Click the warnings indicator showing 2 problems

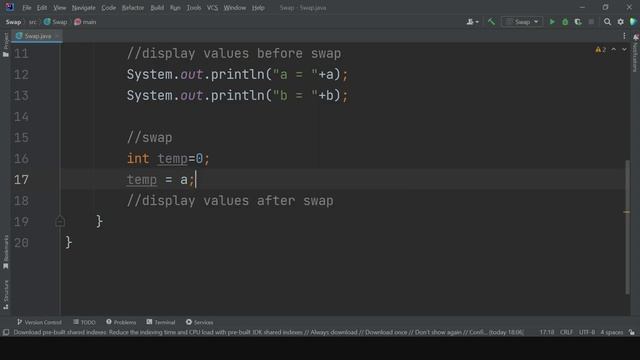tap(600, 50)
